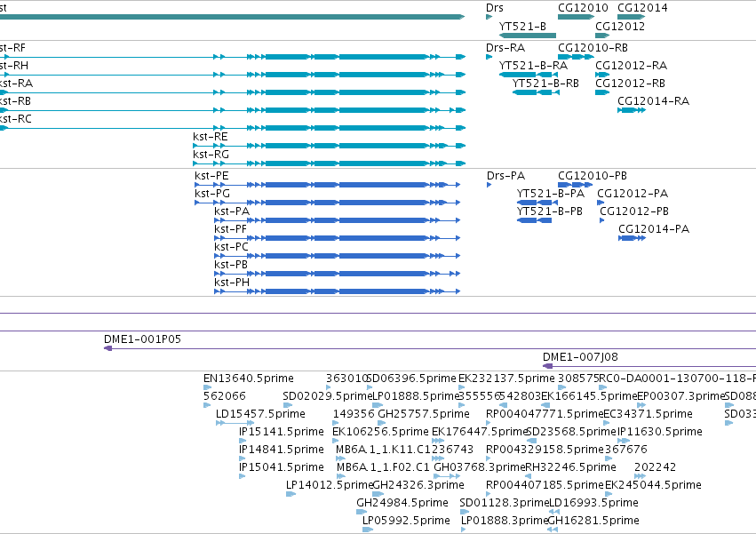Select EST GH25757.5prime
Image resolution: width=756 pixels, height=534 pixels.
[x=382, y=423]
